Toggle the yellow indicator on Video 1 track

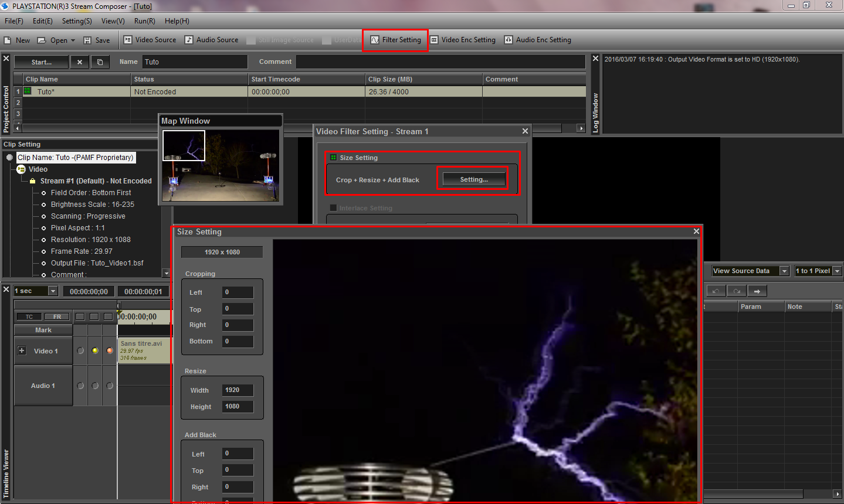pyautogui.click(x=95, y=350)
